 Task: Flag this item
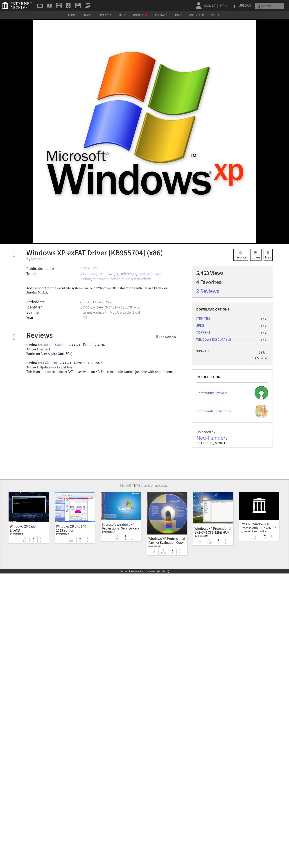tap(268, 255)
